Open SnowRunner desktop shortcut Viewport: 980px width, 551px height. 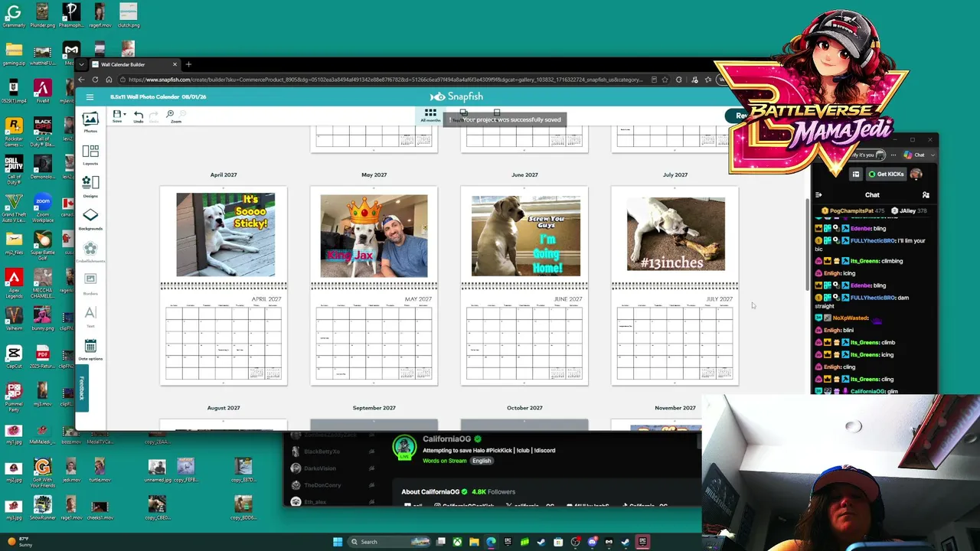43,508
